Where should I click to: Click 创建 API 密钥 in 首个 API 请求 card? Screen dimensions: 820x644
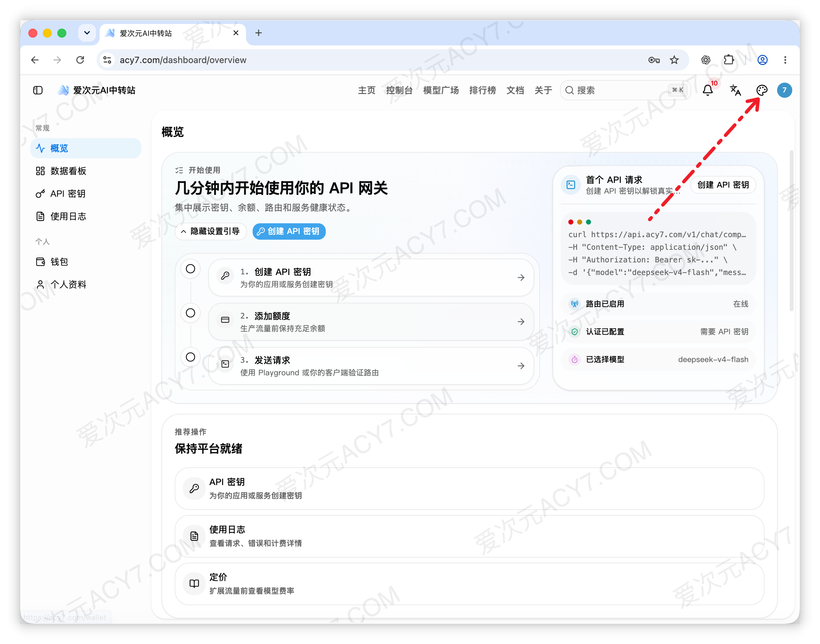click(x=723, y=185)
